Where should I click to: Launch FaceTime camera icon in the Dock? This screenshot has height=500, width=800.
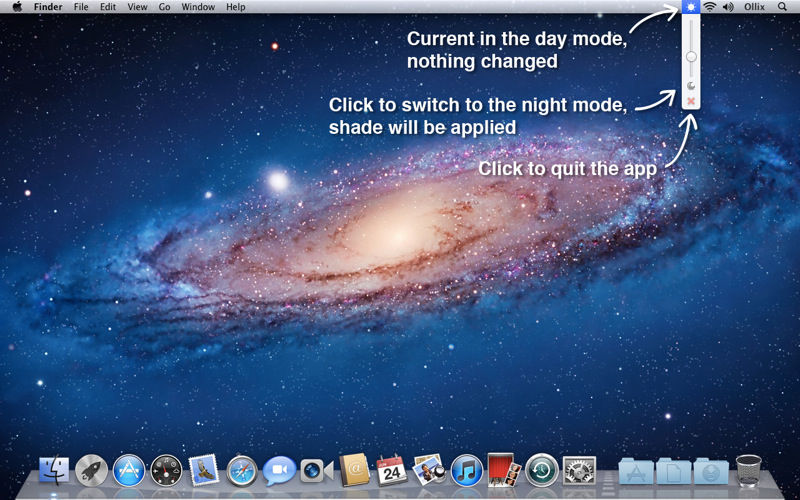(x=316, y=470)
